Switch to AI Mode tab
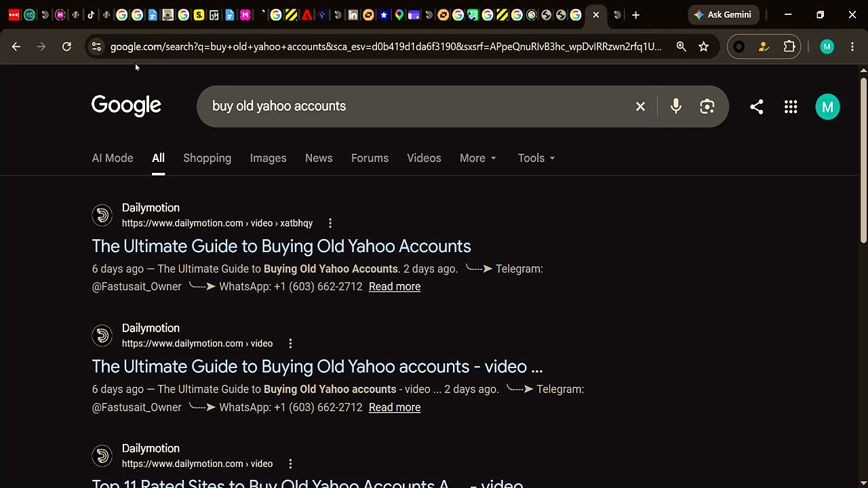This screenshot has height=488, width=868. point(113,158)
